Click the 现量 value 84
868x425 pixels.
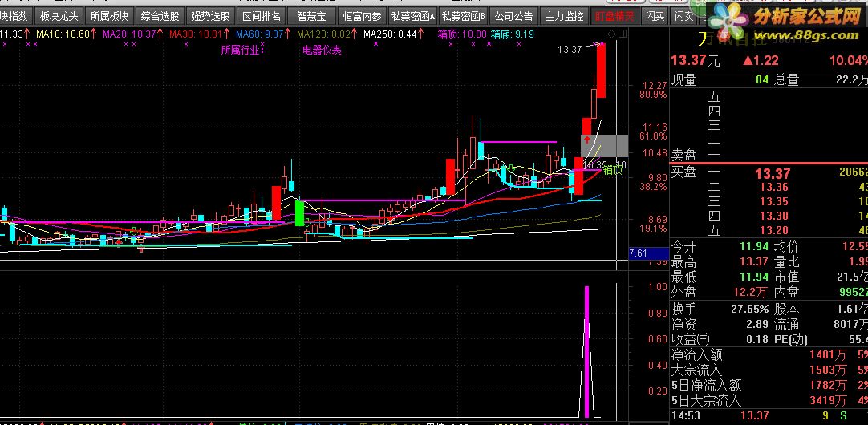[762, 79]
